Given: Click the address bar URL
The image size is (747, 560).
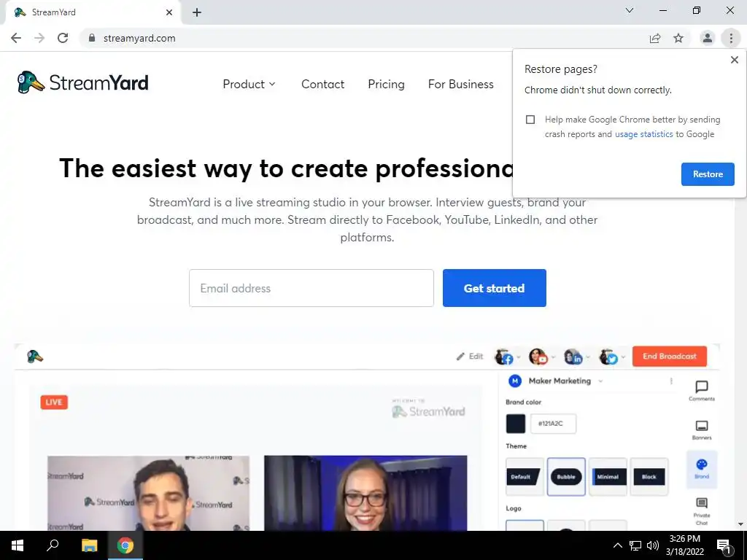Looking at the screenshot, I should [139, 38].
